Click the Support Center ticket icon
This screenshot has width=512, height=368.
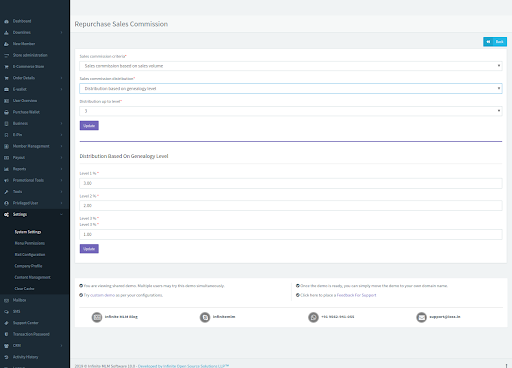(x=6, y=323)
